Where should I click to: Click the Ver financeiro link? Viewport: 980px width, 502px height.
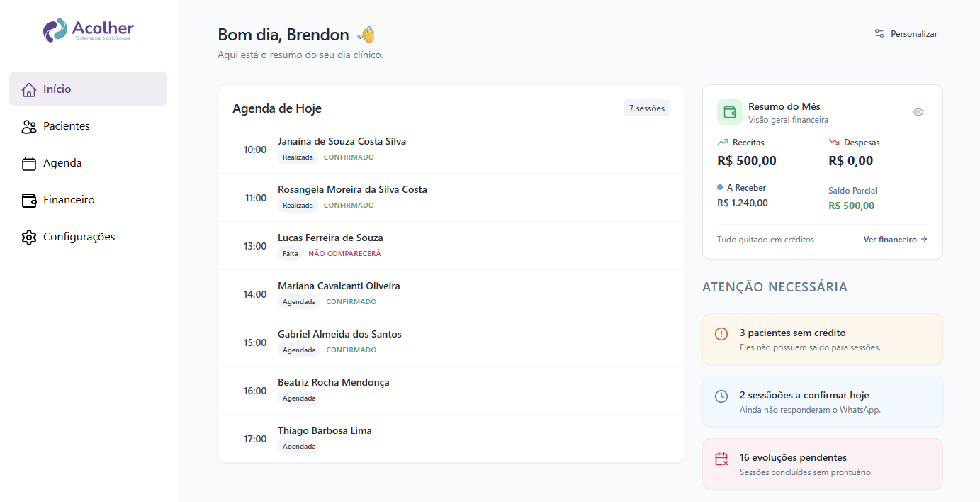tap(895, 240)
